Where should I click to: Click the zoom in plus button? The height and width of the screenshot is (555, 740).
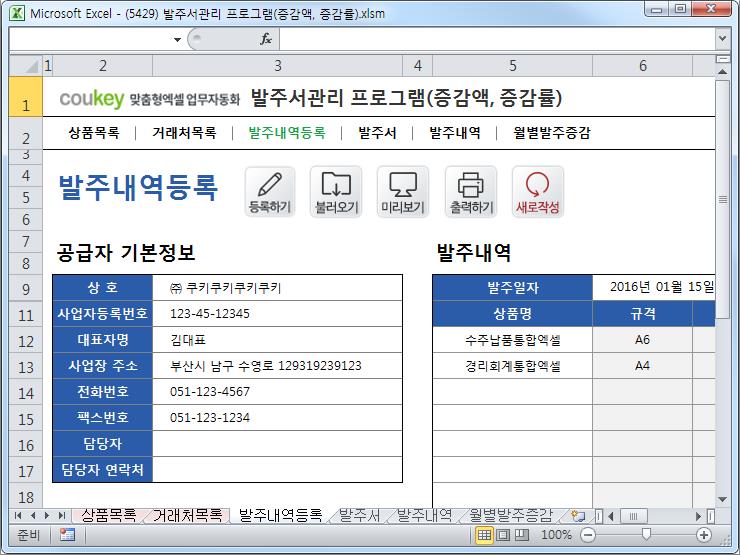click(x=704, y=535)
